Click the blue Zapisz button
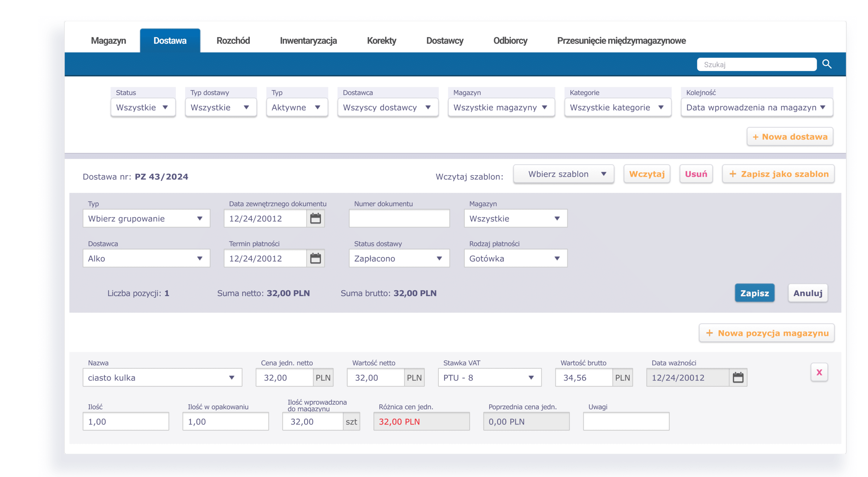The width and height of the screenshot is (868, 477). [x=754, y=293]
